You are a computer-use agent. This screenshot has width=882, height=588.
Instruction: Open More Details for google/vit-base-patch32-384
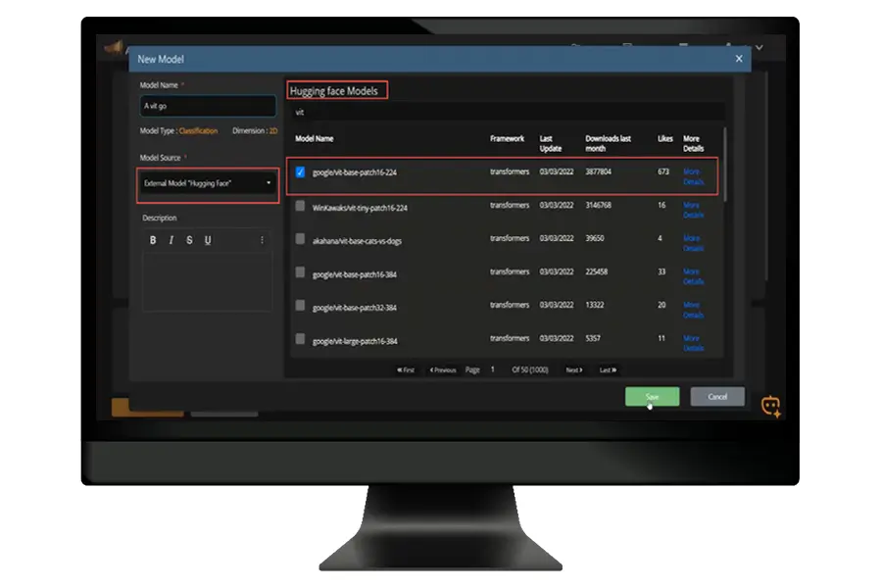pyautogui.click(x=693, y=310)
